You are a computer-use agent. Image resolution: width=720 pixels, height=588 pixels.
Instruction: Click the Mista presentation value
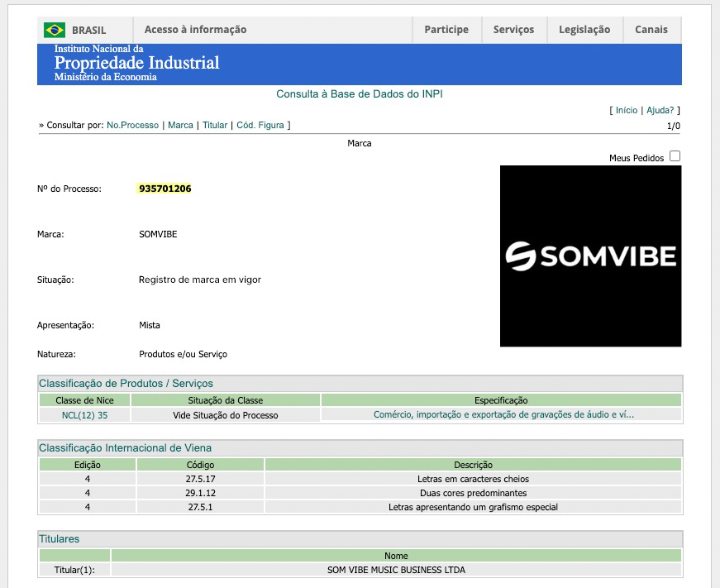click(x=150, y=325)
